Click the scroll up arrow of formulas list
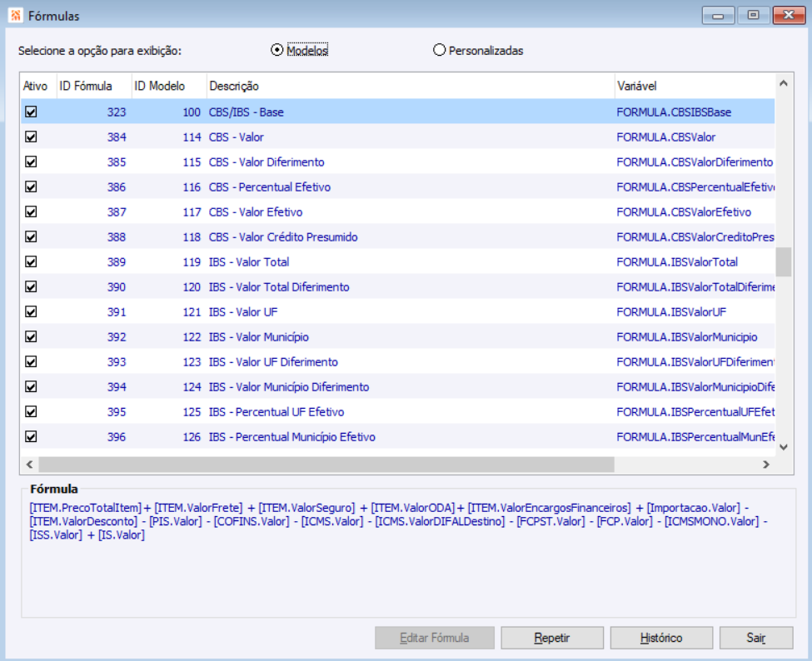The width and height of the screenshot is (812, 661). point(784,82)
